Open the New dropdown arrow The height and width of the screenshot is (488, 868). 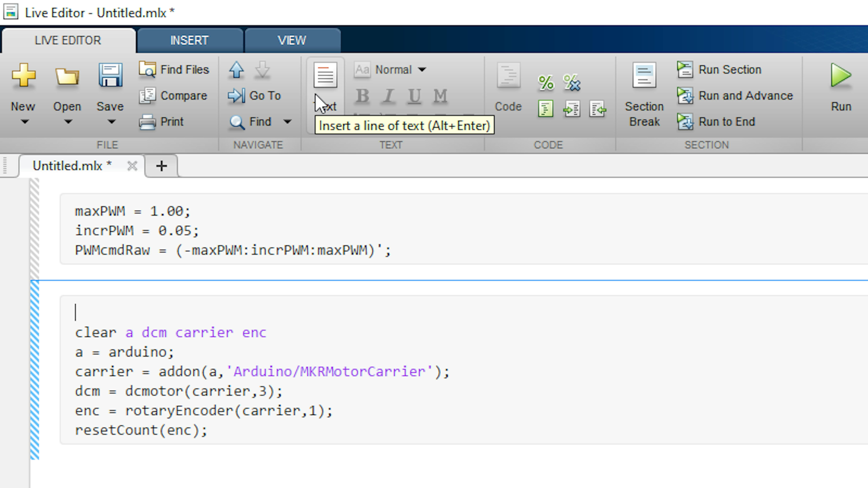point(25,122)
